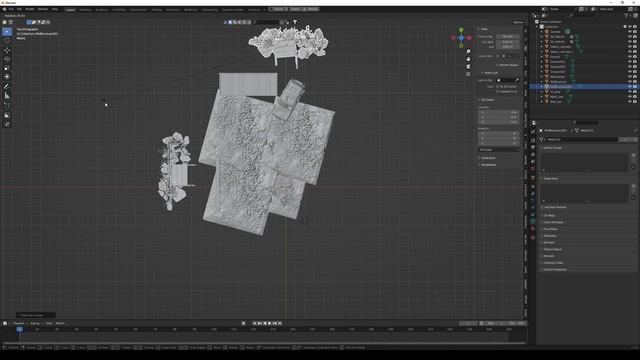Expand the Annotations section in sidebar
The image size is (640, 360).
click(487, 164)
